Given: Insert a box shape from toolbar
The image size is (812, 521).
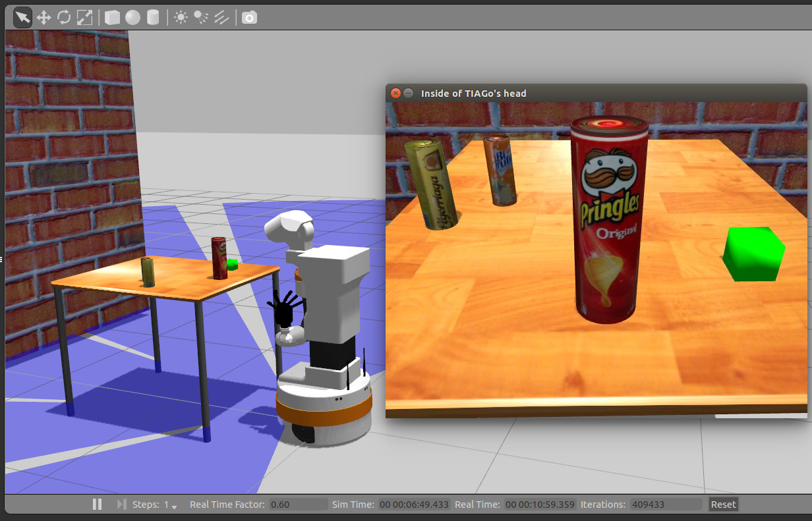Looking at the screenshot, I should click(113, 18).
